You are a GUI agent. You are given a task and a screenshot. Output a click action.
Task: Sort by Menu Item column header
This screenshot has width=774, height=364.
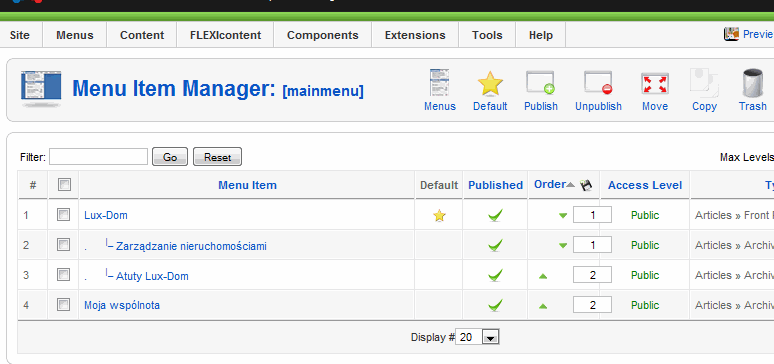[247, 185]
